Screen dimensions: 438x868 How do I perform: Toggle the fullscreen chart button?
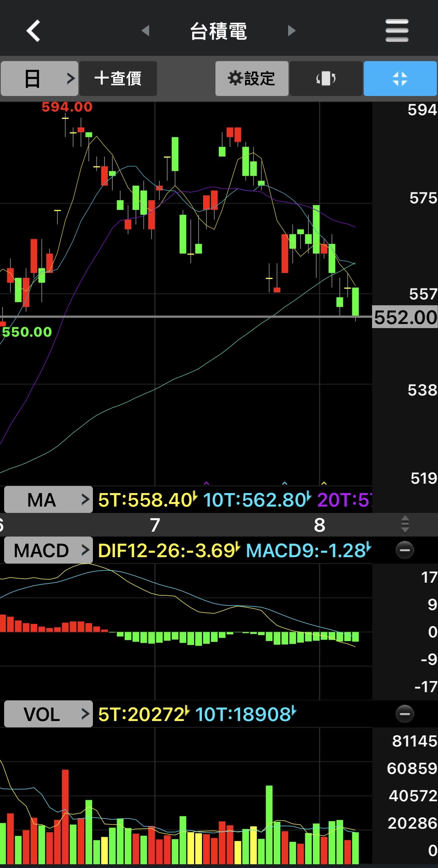[400, 79]
